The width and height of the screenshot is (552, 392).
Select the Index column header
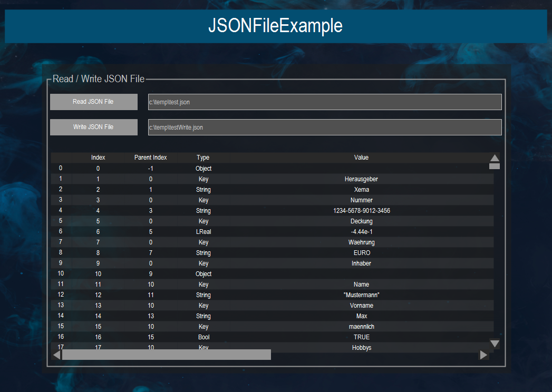(x=98, y=157)
